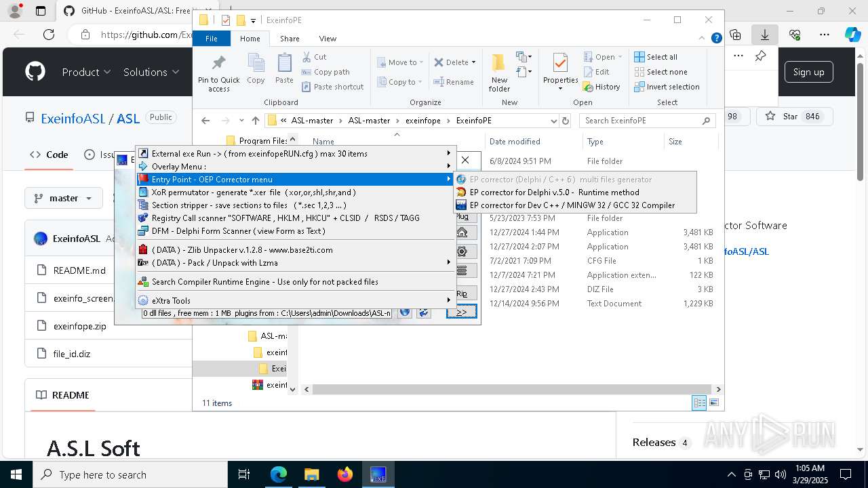
Task: Open address bar history dropdown
Action: click(553, 121)
